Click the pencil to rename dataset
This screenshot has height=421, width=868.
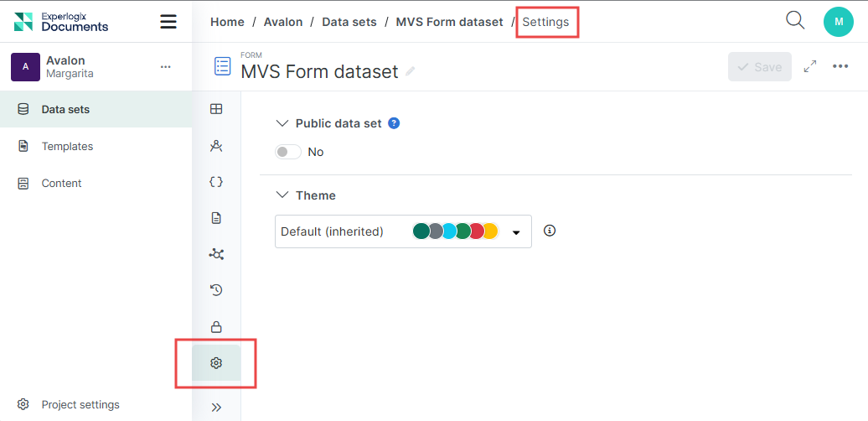[x=411, y=72]
